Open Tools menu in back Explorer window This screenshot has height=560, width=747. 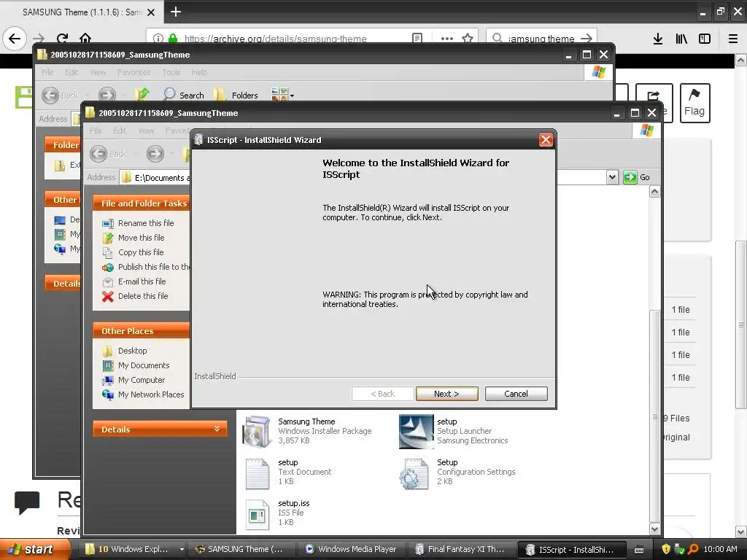[171, 72]
